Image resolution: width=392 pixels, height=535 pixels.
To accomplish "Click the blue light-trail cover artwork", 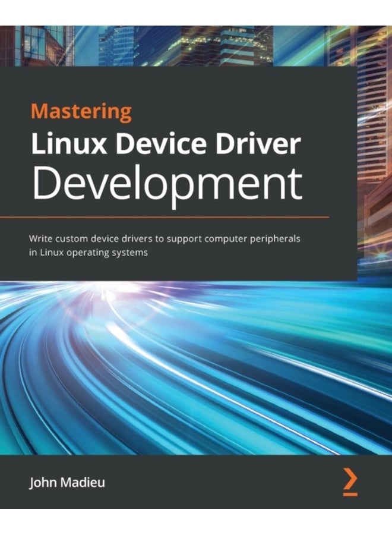I will point(196,368).
